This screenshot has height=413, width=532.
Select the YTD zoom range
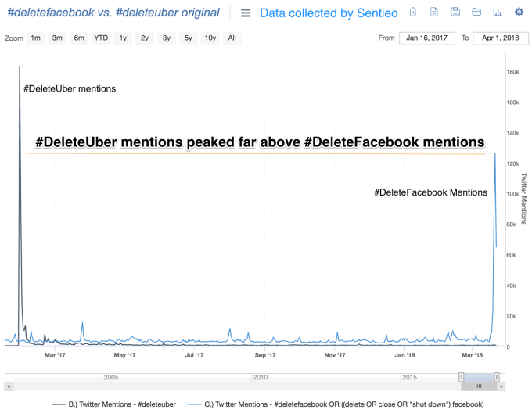tap(101, 38)
